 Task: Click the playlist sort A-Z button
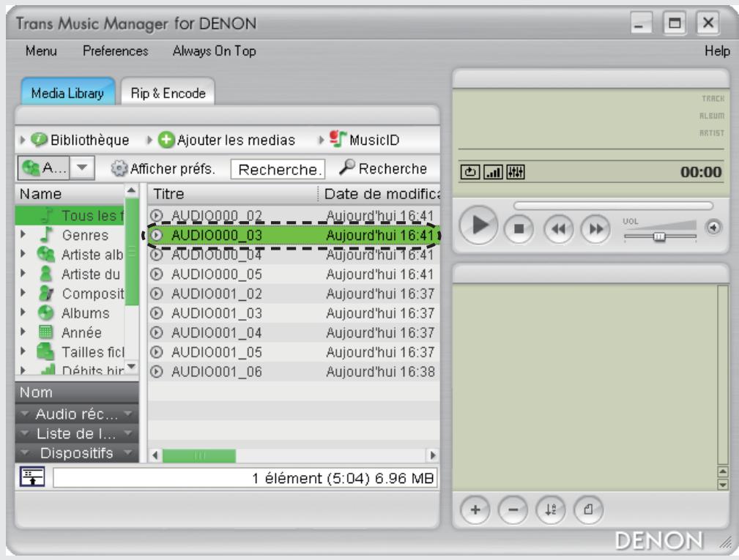[551, 509]
